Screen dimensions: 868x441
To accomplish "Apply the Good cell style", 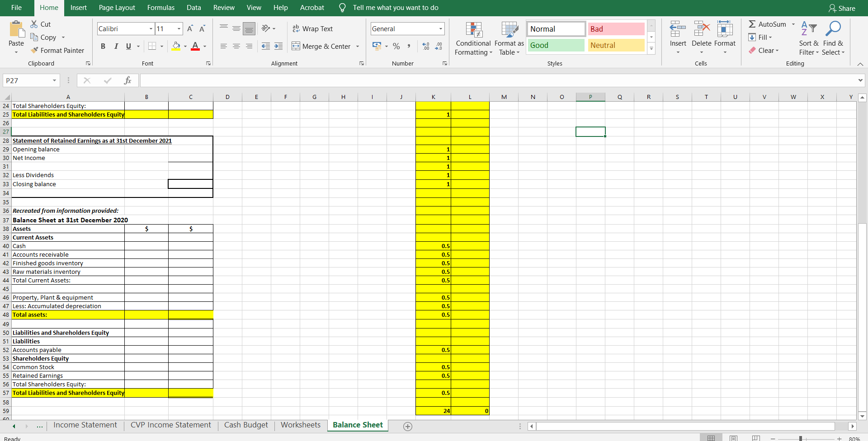I will click(x=556, y=45).
